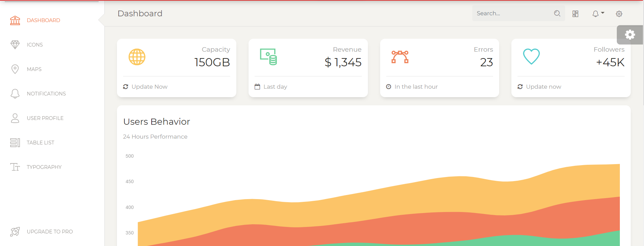Click the blue heart Followers icon
This screenshot has height=246, width=644.
click(531, 57)
